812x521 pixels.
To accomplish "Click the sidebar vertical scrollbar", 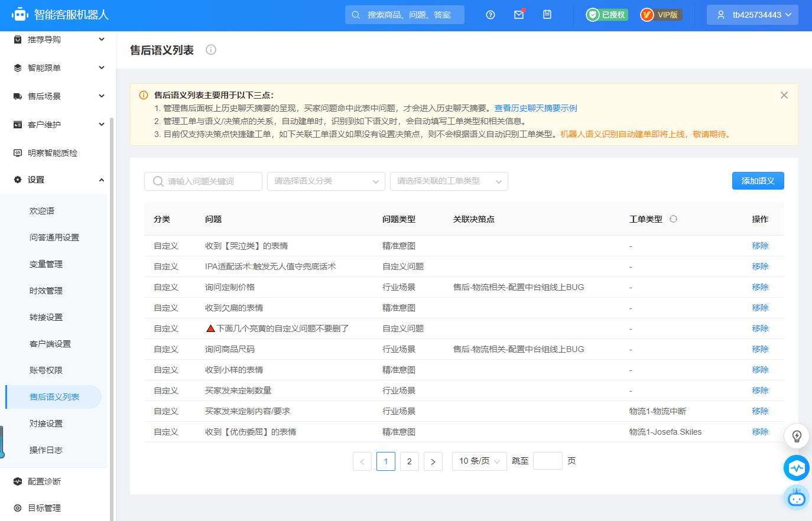I will pyautogui.click(x=112, y=319).
